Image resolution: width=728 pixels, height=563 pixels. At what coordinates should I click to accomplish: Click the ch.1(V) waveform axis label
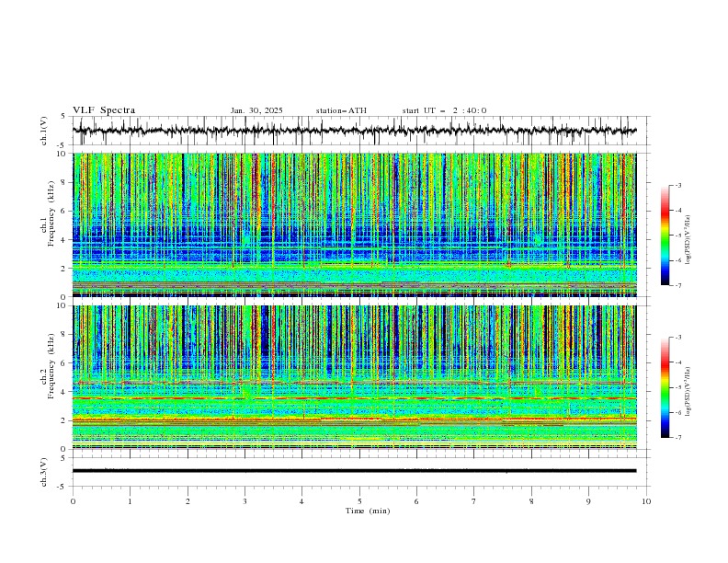pos(44,131)
